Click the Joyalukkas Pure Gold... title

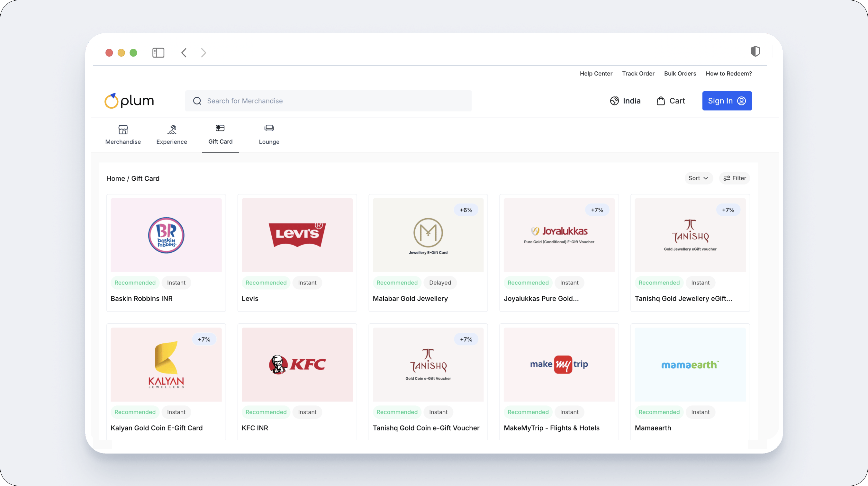541,299
